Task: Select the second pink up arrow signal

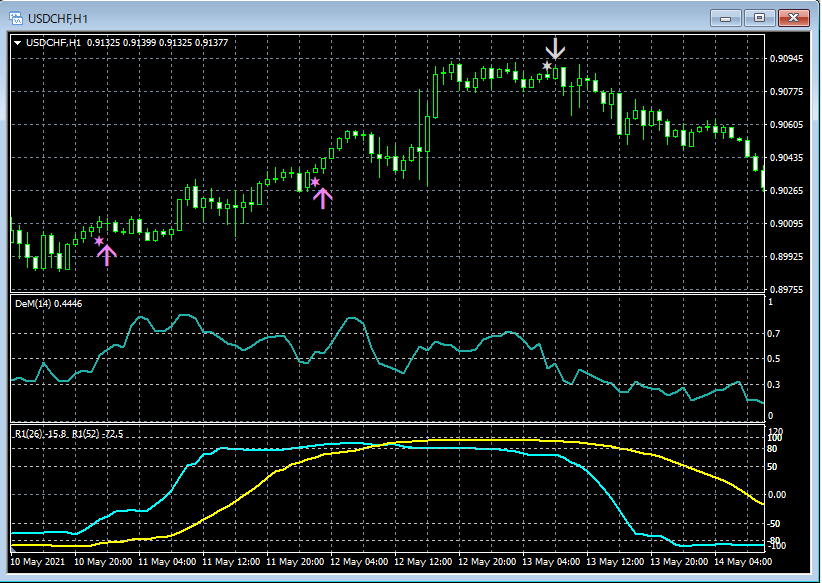Action: click(322, 197)
